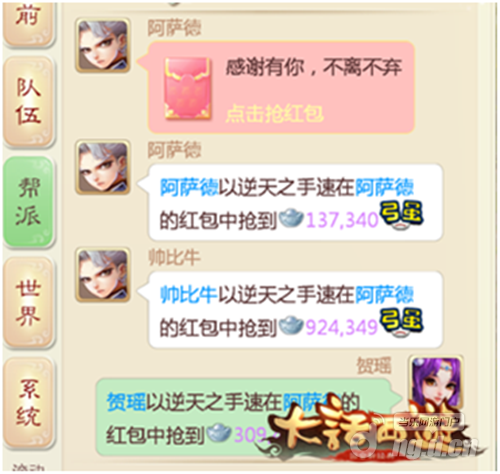Click 贺瑶's purple-haired avatar
Screen dimensions: 500x474
(436, 383)
